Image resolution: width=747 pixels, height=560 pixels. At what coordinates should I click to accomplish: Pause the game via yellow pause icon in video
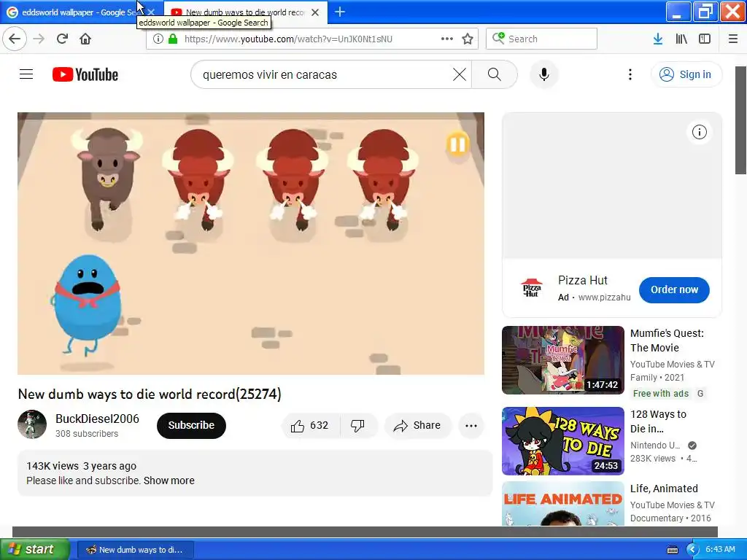coord(457,144)
